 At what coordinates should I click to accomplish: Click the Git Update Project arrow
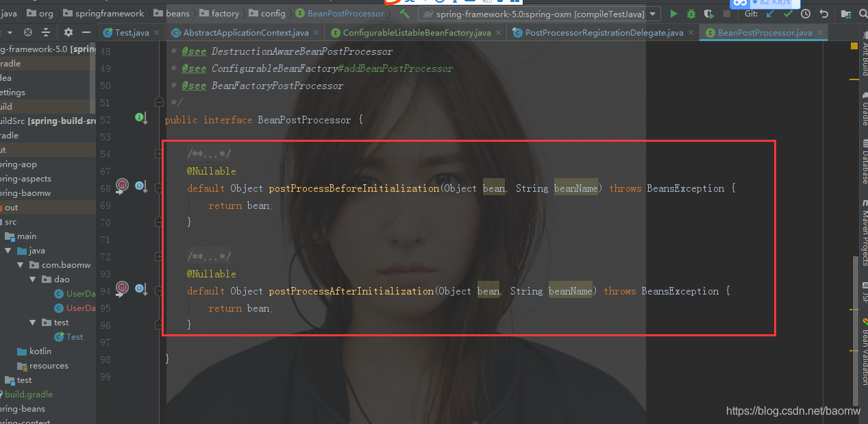[x=771, y=14]
